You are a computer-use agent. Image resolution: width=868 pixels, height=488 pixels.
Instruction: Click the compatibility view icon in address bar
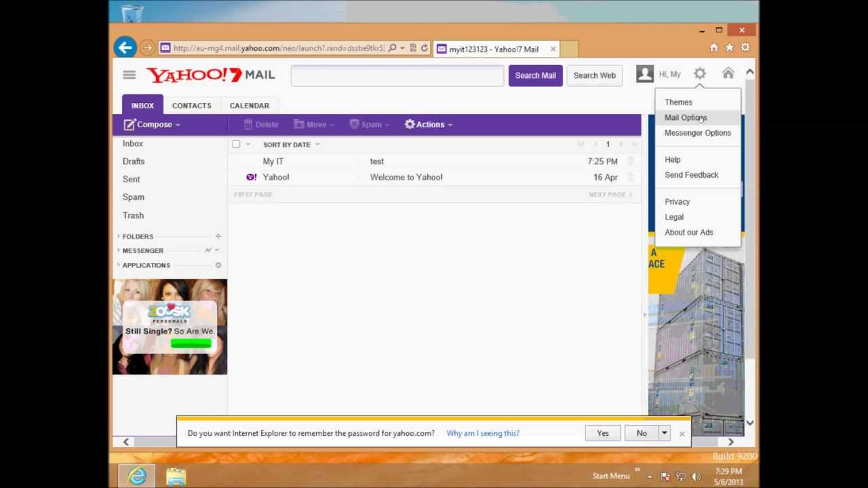[412, 48]
